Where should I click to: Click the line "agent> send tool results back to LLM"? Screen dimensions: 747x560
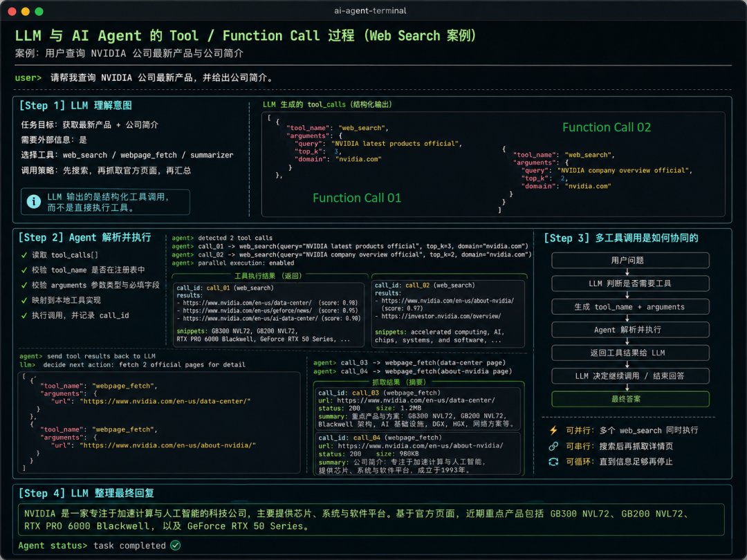pyautogui.click(x=87, y=356)
